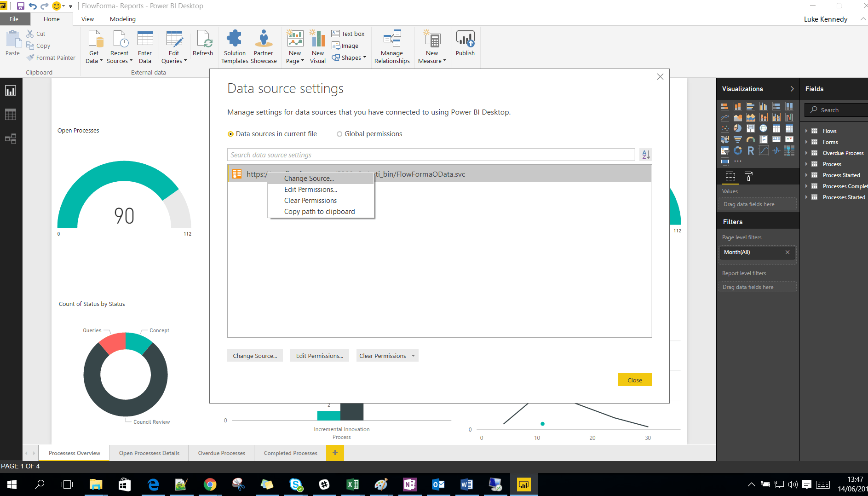Image resolution: width=868 pixels, height=496 pixels.
Task: Open the Format paint roller tab
Action: click(x=749, y=176)
